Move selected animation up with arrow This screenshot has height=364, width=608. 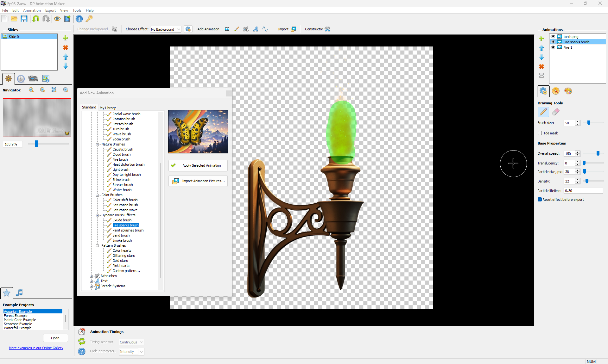coord(541,48)
